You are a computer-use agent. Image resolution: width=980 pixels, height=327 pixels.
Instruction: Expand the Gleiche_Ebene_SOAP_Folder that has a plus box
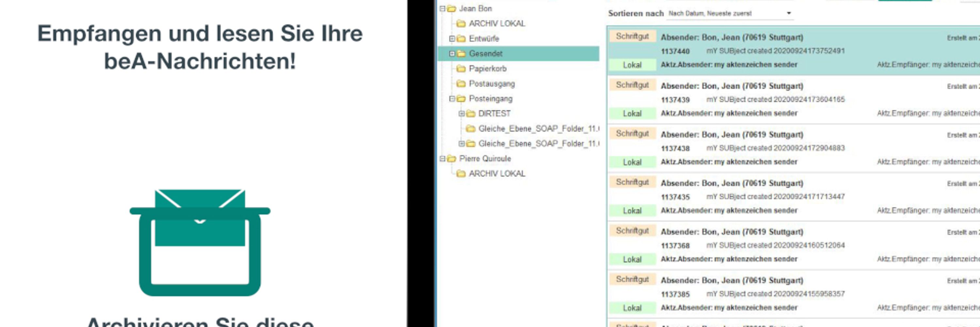point(461,144)
